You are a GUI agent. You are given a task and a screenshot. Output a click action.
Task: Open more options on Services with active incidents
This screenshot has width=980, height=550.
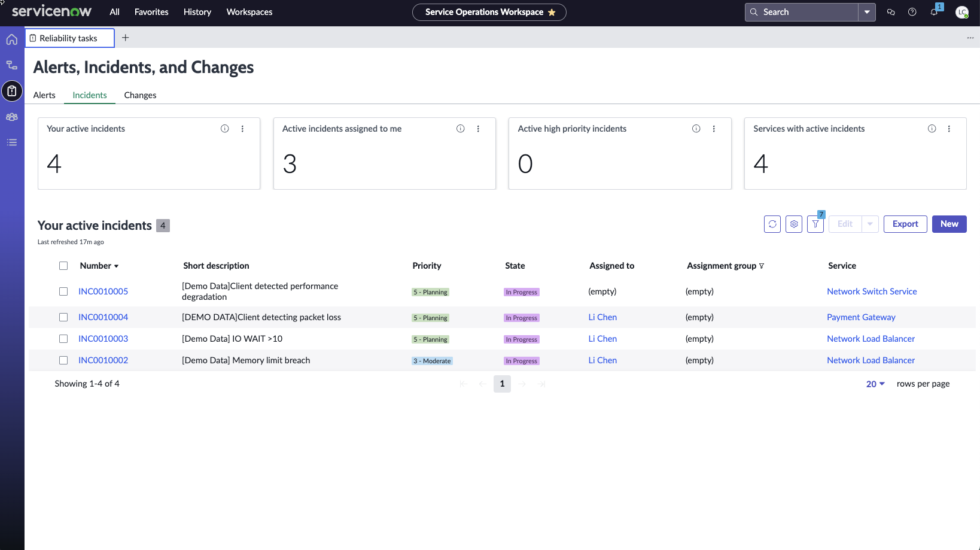click(x=949, y=129)
